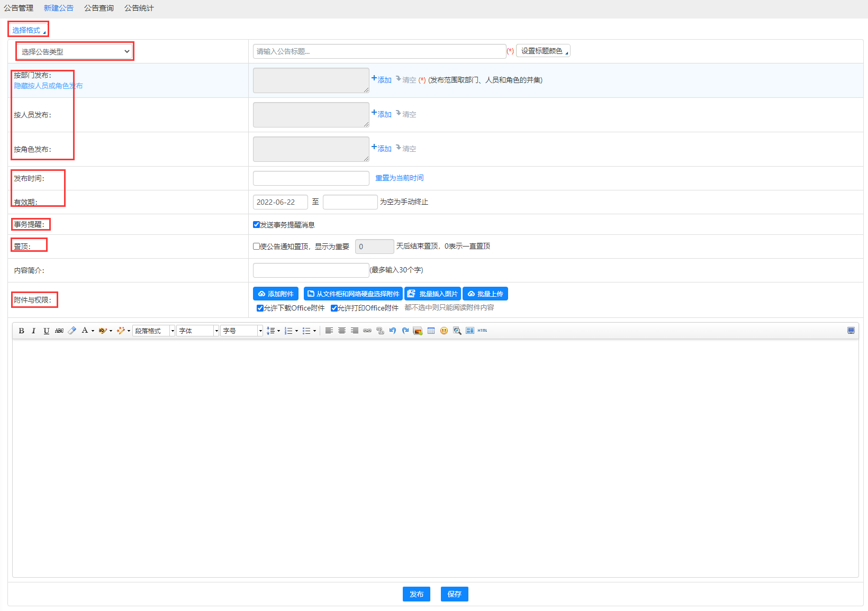Open the 公告统计 tab
Screen dimensions: 868x611
139,8
